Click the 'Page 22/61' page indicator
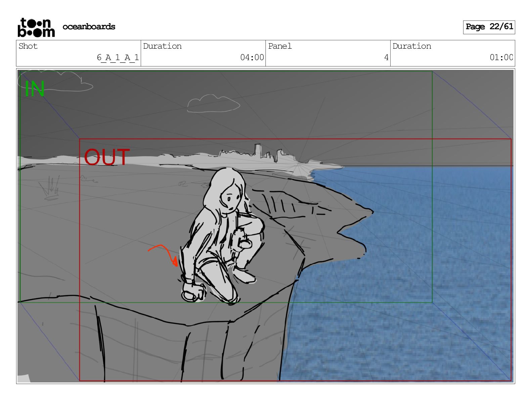 pos(489,27)
